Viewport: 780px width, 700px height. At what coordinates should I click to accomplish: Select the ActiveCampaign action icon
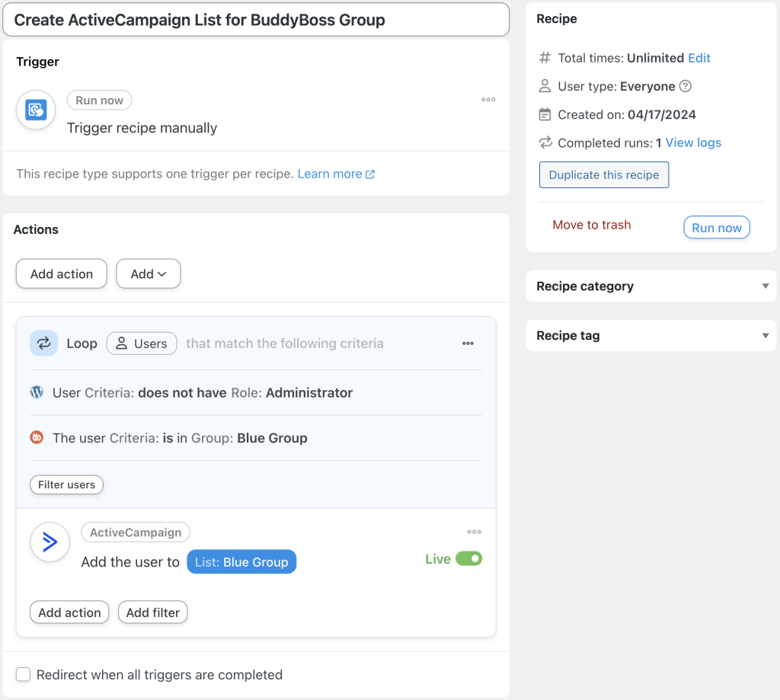click(x=50, y=542)
